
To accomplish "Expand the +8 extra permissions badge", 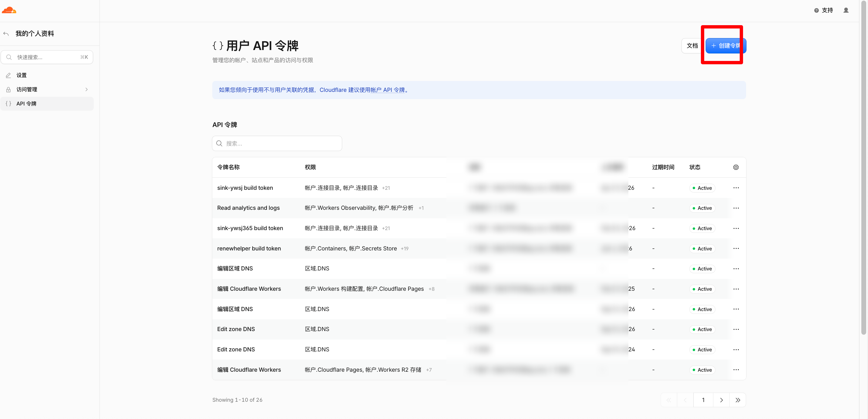I will point(431,289).
